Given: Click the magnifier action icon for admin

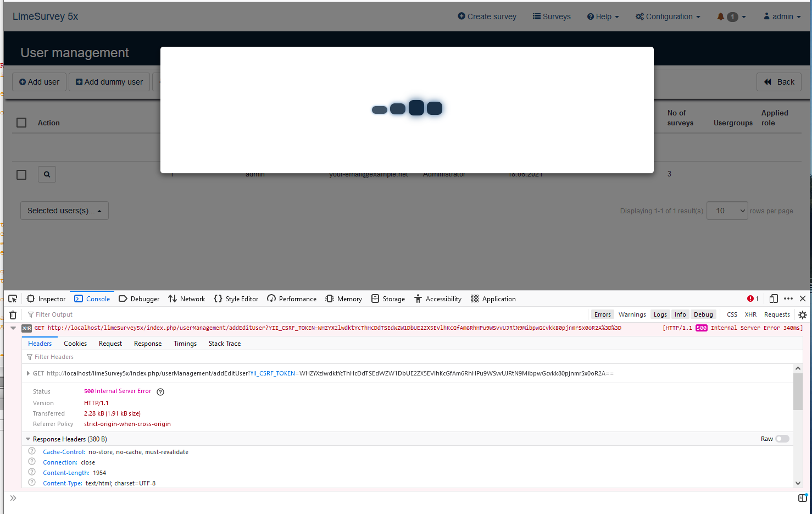Looking at the screenshot, I should (x=47, y=174).
